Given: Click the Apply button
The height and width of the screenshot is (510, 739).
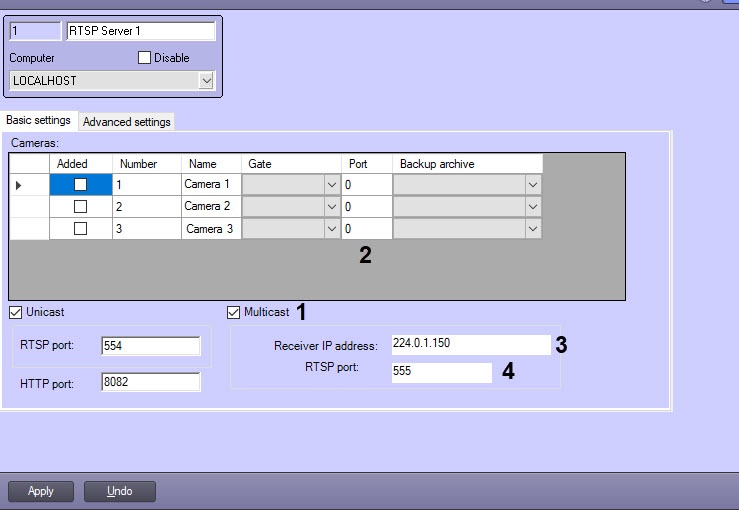Looking at the screenshot, I should 41,491.
